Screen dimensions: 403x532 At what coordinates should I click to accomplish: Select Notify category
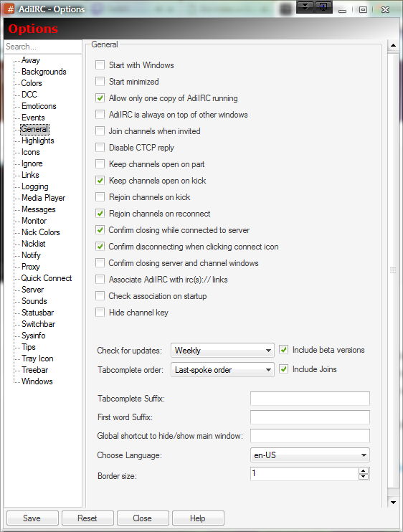[31, 255]
